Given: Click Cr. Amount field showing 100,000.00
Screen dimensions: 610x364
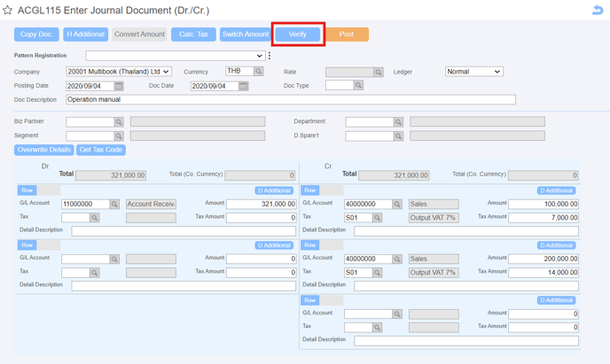Looking at the screenshot, I should click(544, 204).
